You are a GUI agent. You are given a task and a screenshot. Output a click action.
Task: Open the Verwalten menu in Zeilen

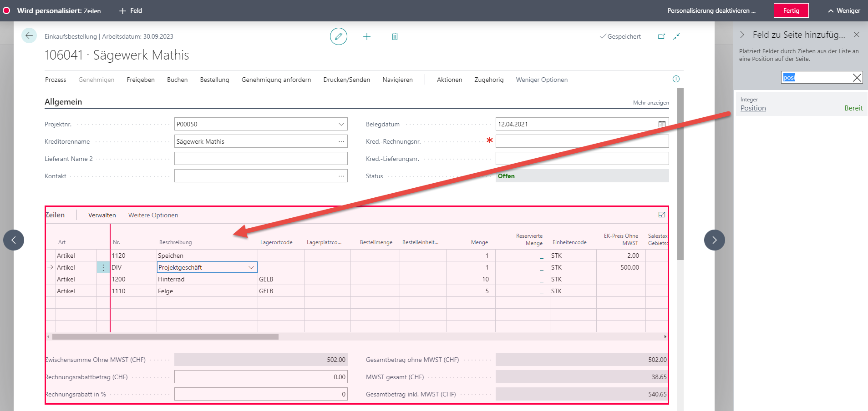[102, 215]
